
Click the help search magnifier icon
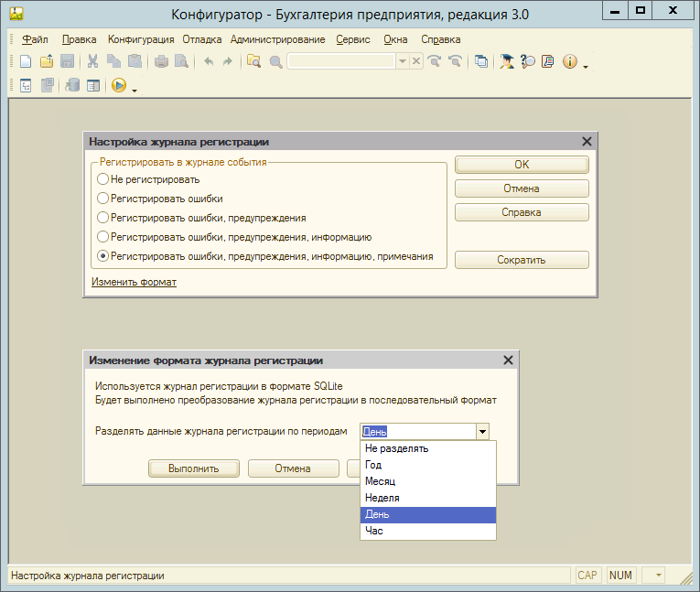(x=528, y=61)
